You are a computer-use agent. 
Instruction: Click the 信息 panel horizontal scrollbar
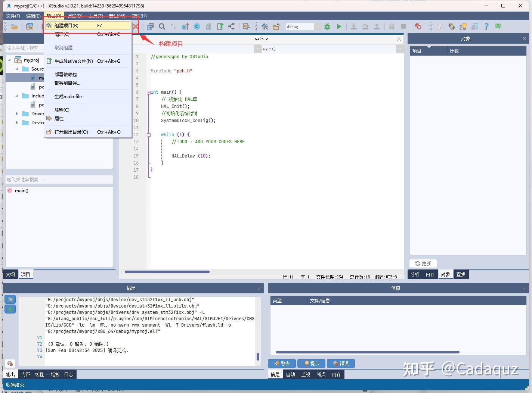click(x=368, y=352)
